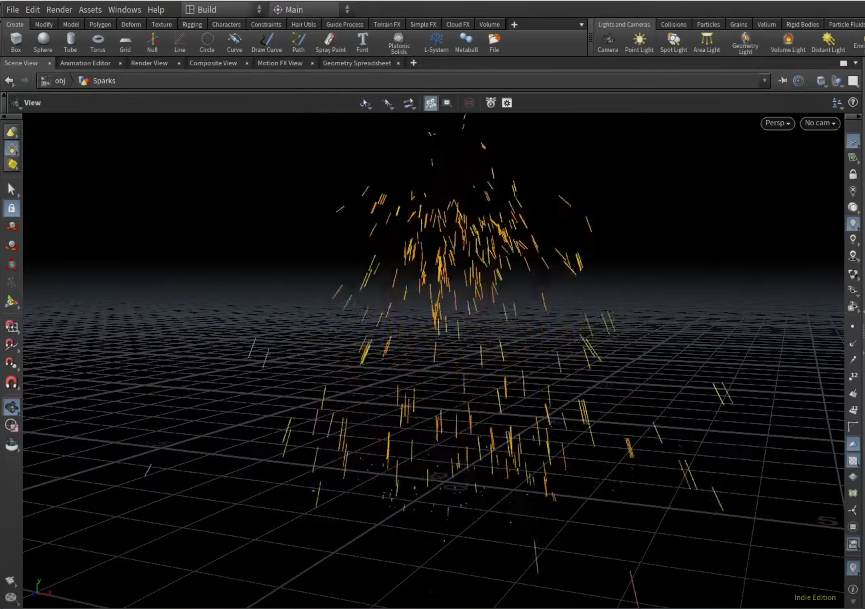Open the Persp viewport dropdown
The height and width of the screenshot is (609, 865).
778,123
